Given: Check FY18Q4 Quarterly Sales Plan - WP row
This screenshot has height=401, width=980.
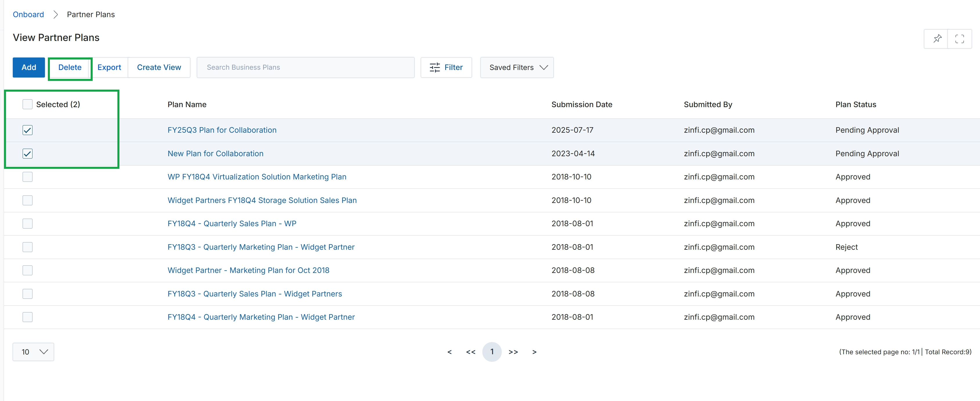Looking at the screenshot, I should [27, 224].
